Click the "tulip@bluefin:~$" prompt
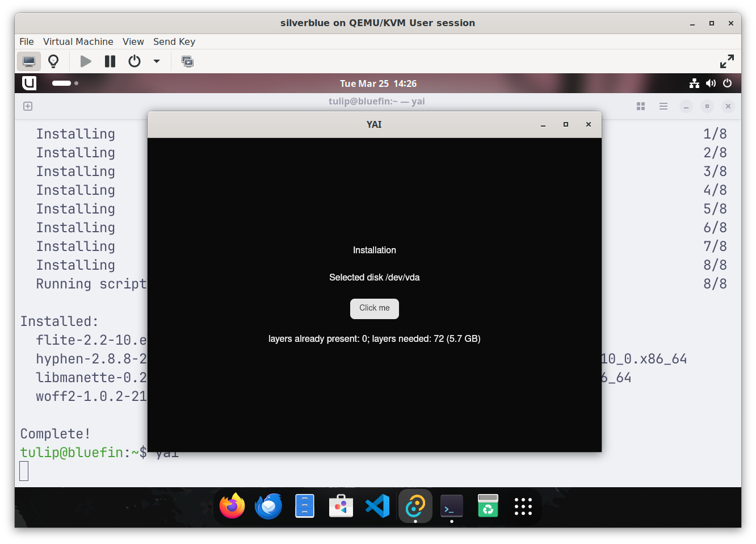Image resolution: width=756 pixels, height=544 pixels. tap(83, 453)
